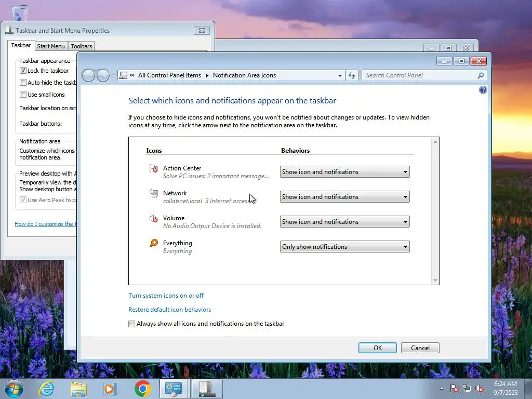Click the icons list scrollbar down arrow

pyautogui.click(x=435, y=280)
